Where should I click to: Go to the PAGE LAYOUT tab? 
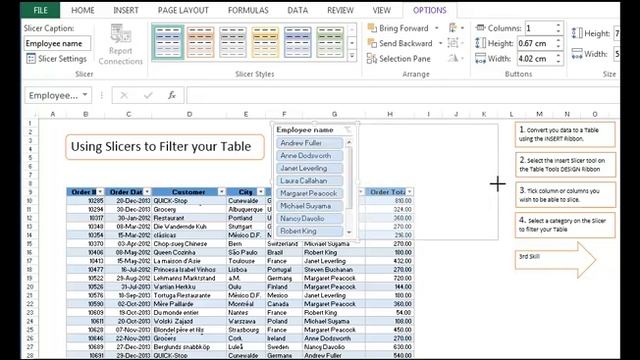183,11
